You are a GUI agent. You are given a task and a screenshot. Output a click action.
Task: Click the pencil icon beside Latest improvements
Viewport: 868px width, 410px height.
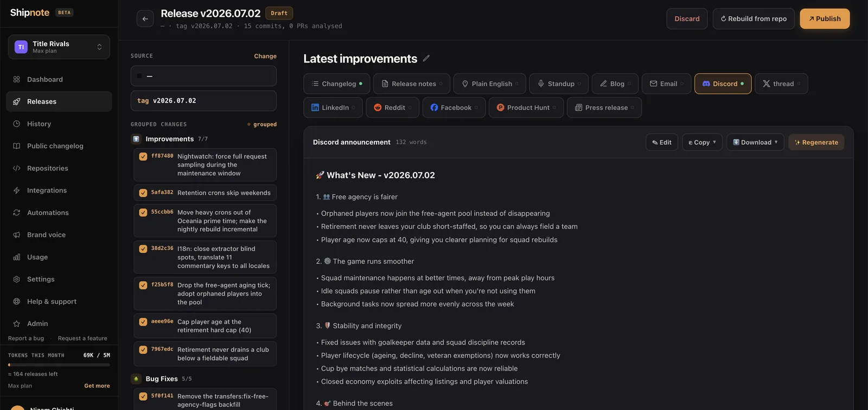[426, 59]
